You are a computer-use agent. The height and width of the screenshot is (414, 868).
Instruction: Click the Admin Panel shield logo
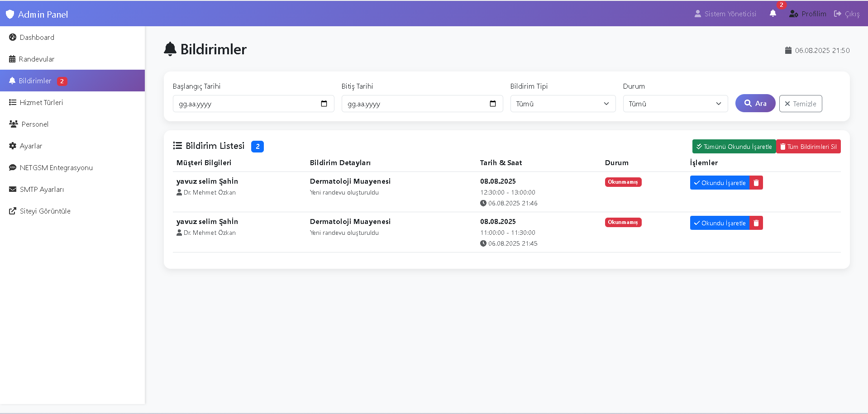pyautogui.click(x=10, y=14)
